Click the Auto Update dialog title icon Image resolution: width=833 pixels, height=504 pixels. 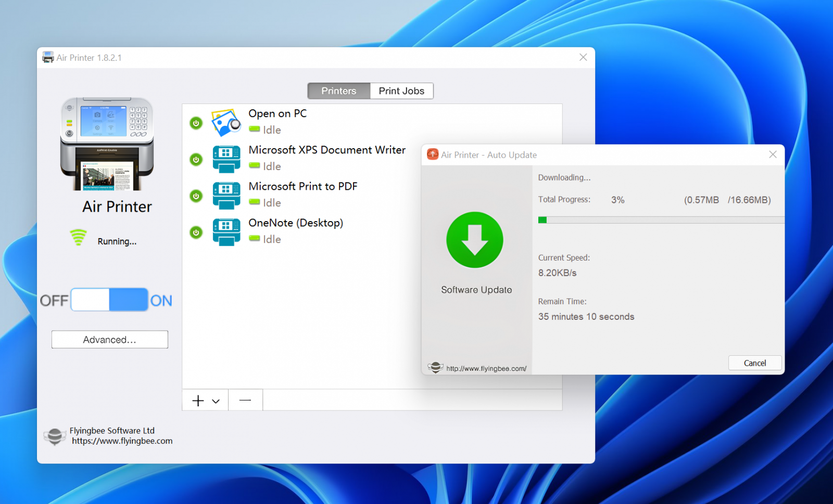[x=433, y=154]
